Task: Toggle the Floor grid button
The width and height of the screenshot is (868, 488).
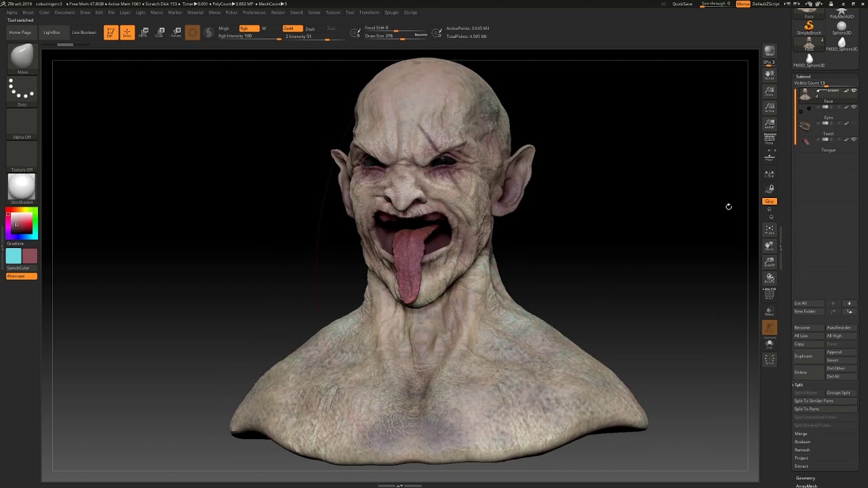Action: [x=770, y=157]
